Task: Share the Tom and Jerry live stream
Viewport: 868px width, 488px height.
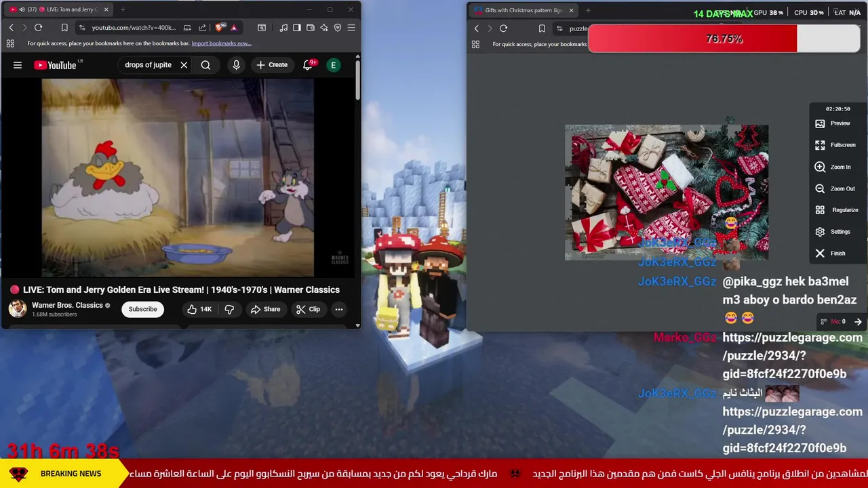Action: click(265, 309)
